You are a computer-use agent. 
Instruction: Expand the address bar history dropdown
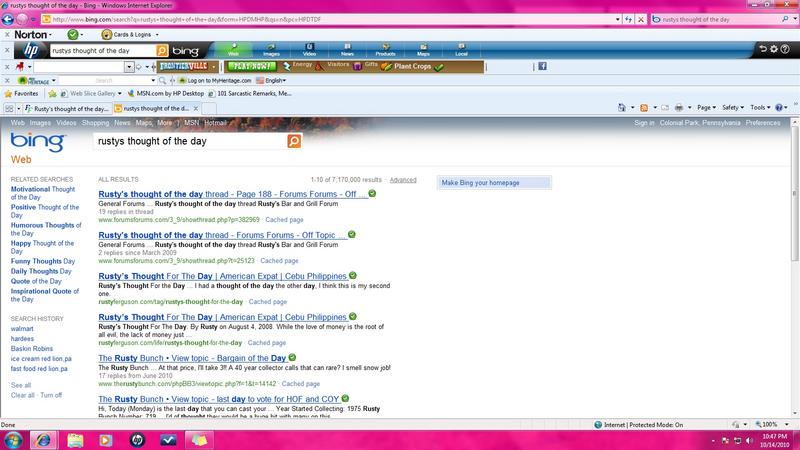coord(617,19)
